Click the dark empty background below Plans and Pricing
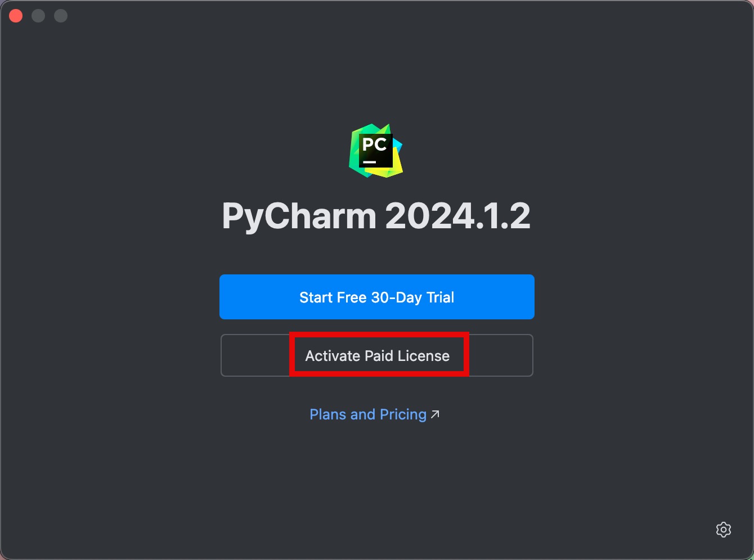This screenshot has height=560, width=754. tap(376, 484)
